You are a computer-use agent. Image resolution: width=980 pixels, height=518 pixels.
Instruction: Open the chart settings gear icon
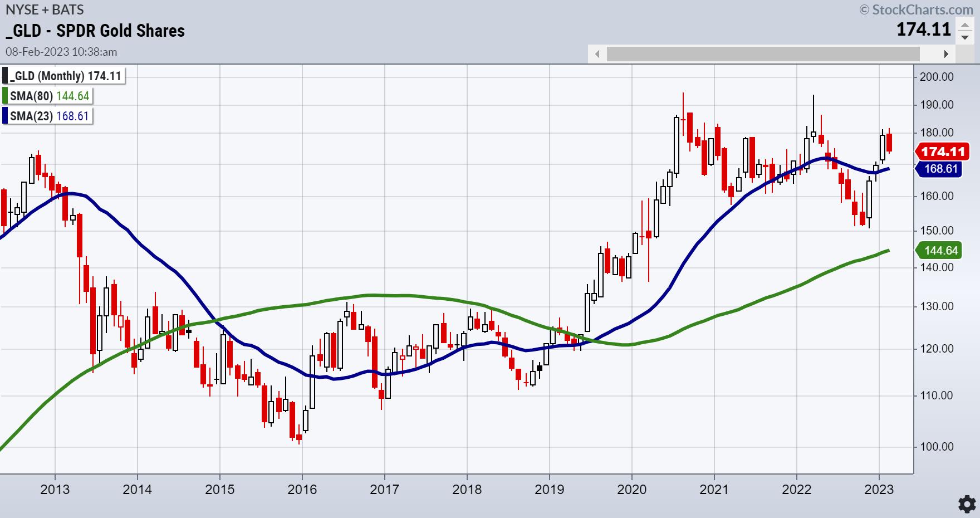tap(966, 504)
